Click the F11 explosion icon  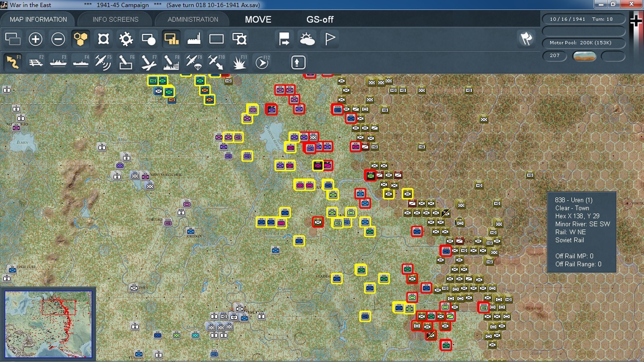239,62
